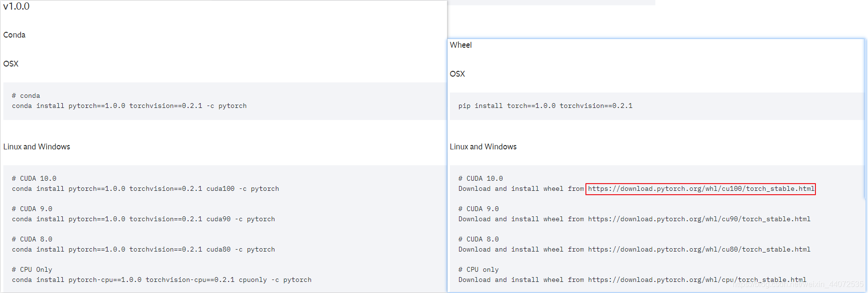Select the conda cuda80 install command
Screen dimensions: 868x293
[143, 250]
